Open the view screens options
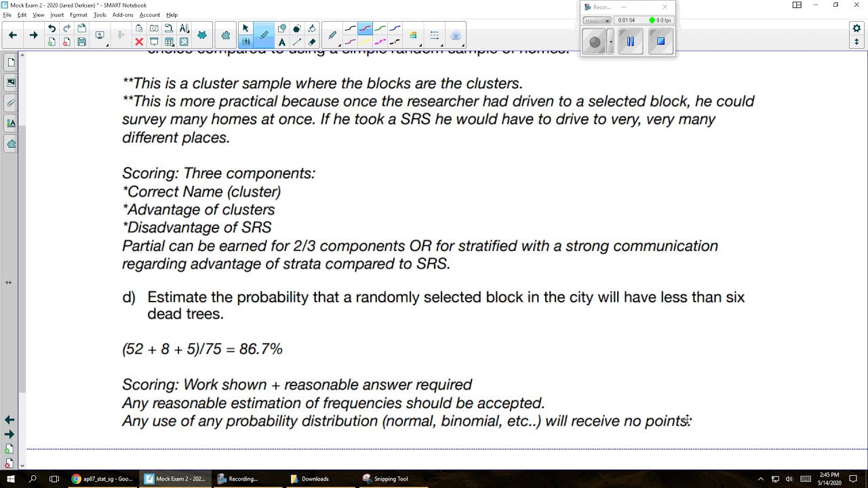This screenshot has height=488, width=868. 100,35
